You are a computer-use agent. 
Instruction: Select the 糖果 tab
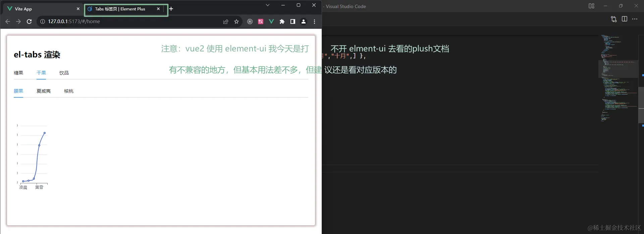click(x=18, y=73)
